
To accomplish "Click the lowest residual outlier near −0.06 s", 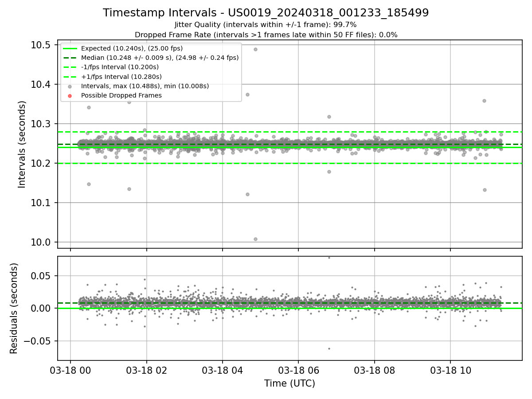I will click(329, 348).
